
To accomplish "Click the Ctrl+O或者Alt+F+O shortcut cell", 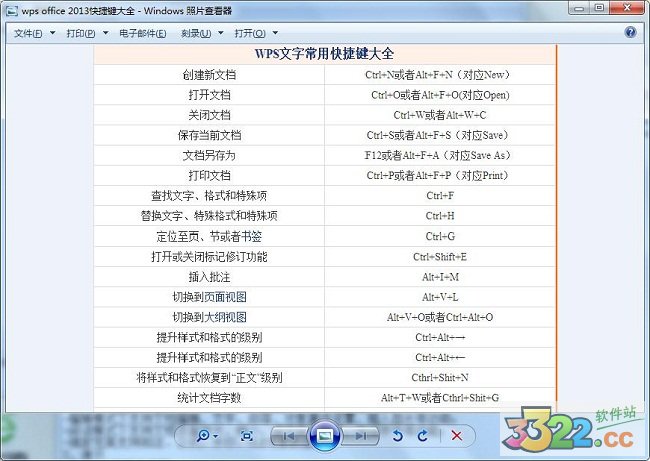I will pyautogui.click(x=440, y=95).
